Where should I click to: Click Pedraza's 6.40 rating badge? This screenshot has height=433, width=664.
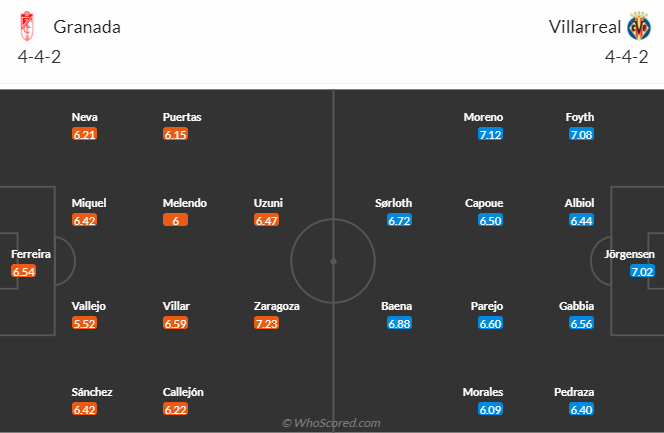click(581, 410)
